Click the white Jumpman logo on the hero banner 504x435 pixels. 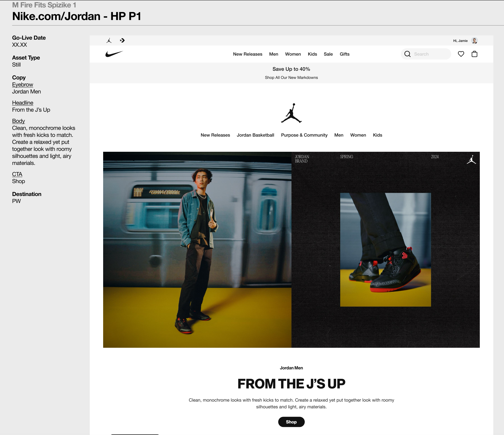471,160
